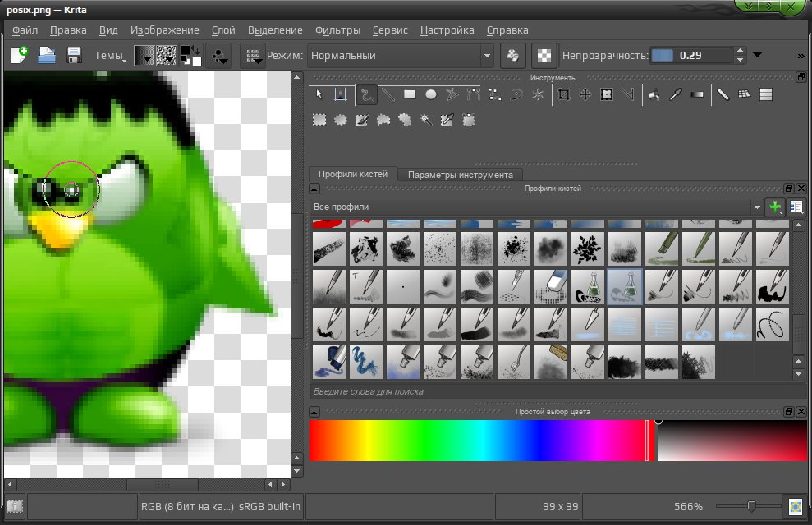
Task: Select the Crop tool in the toolbox
Action: click(564, 94)
